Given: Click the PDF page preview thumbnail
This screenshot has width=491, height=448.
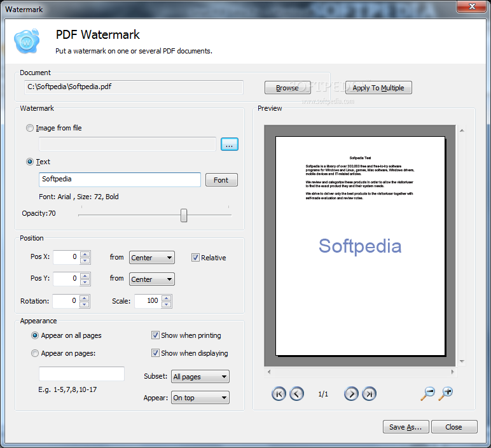Looking at the screenshot, I should point(360,246).
